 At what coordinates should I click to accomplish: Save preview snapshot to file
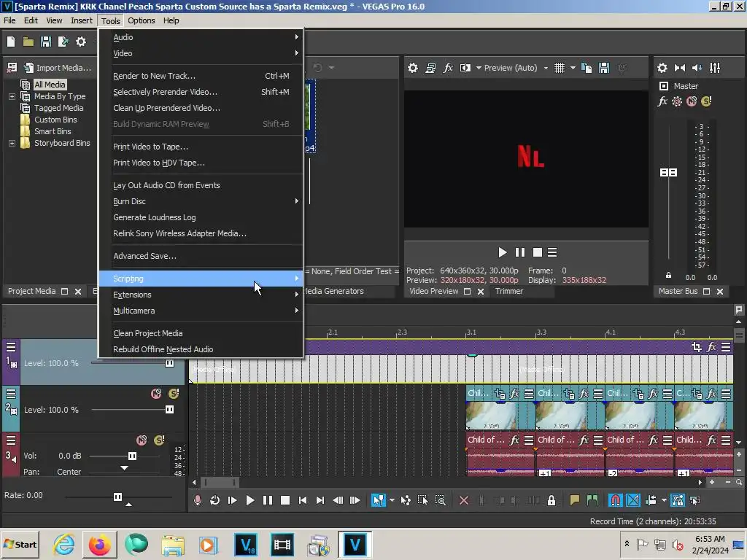604,68
